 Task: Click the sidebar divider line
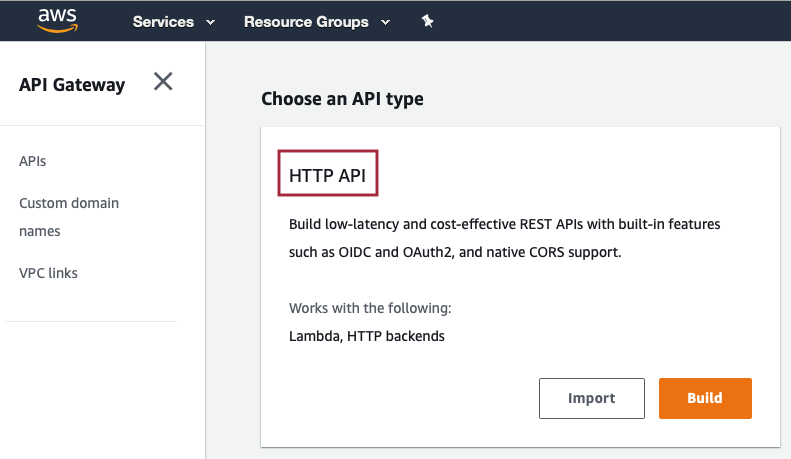tap(91, 321)
